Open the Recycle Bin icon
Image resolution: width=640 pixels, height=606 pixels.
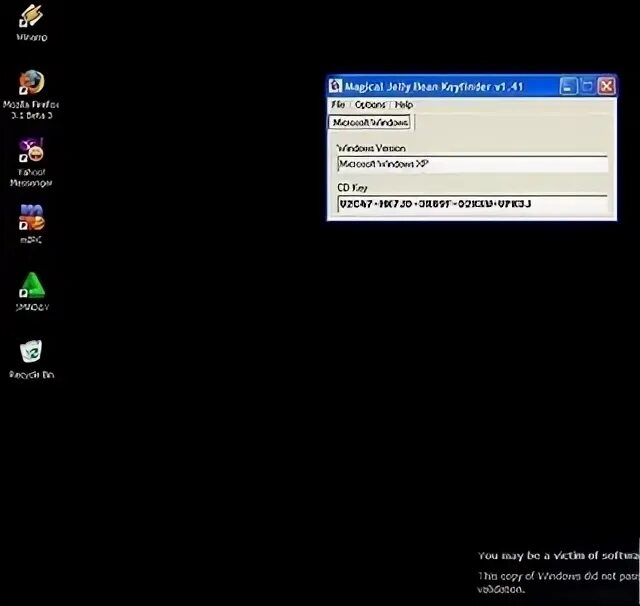coord(31,359)
